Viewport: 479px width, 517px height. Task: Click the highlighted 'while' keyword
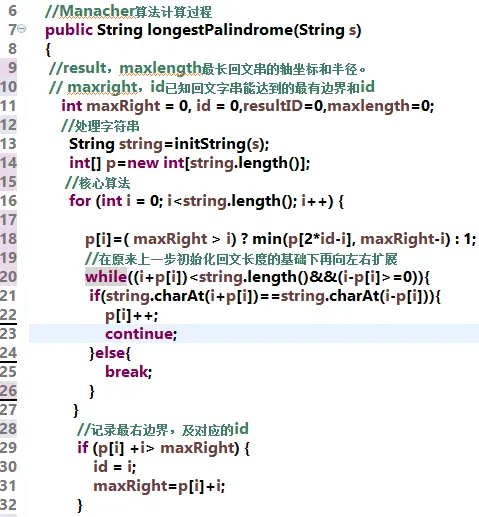[x=106, y=277]
